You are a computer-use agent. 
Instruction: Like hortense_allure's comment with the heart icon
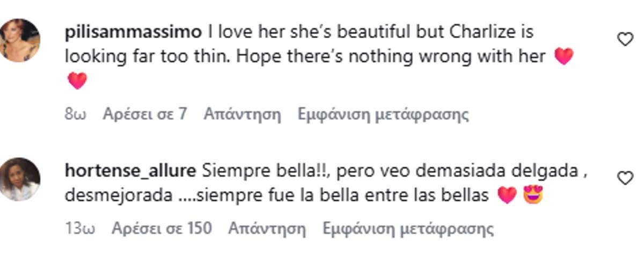(x=626, y=178)
